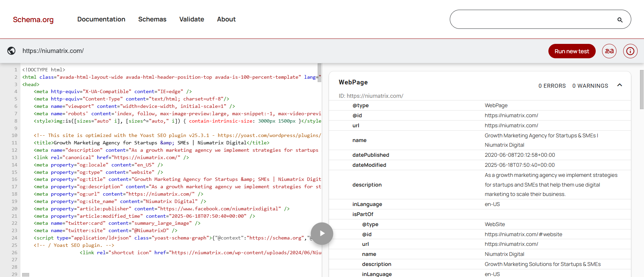This screenshot has height=277, width=644.
Task: Click the search magnifier icon
Action: coord(620,20)
